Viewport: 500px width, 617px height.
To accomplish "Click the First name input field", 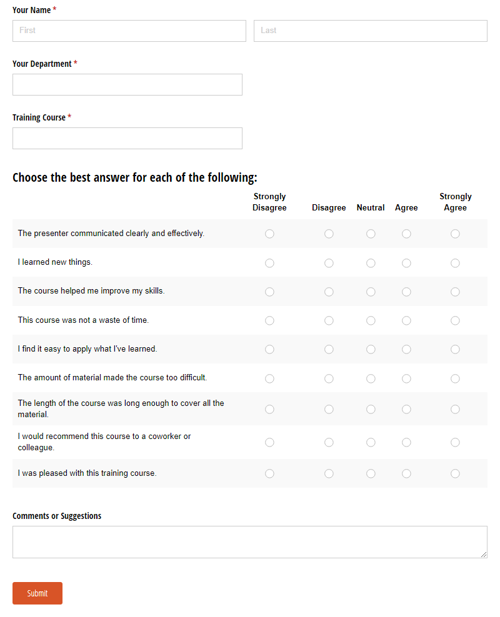I will coord(129,31).
